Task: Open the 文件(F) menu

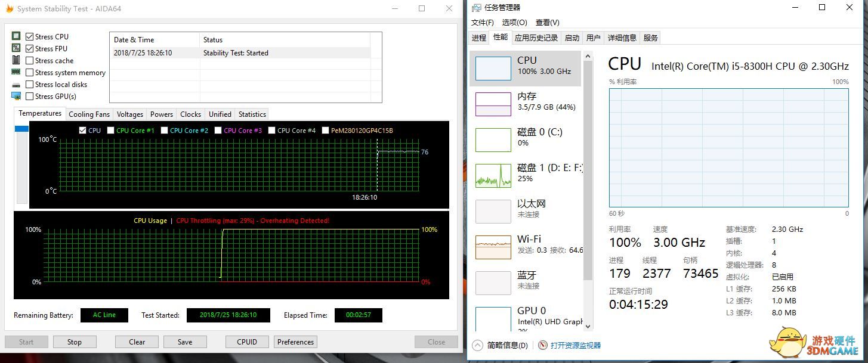Action: coord(482,23)
